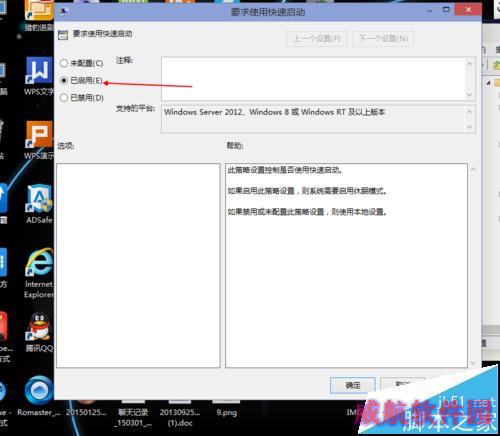Open the 9.png desktop file
The image size is (500, 436).
click(227, 412)
